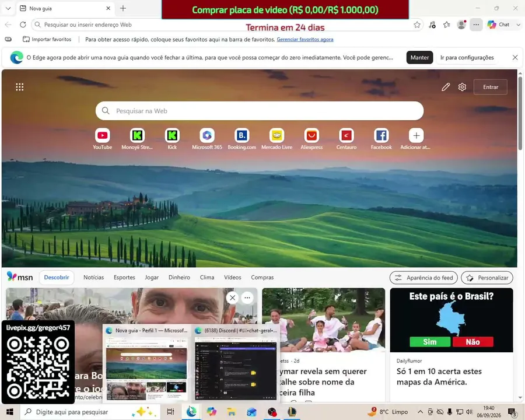Screen dimensions: 525x420
Task: Open the Kick quick link tile
Action: 172,139
